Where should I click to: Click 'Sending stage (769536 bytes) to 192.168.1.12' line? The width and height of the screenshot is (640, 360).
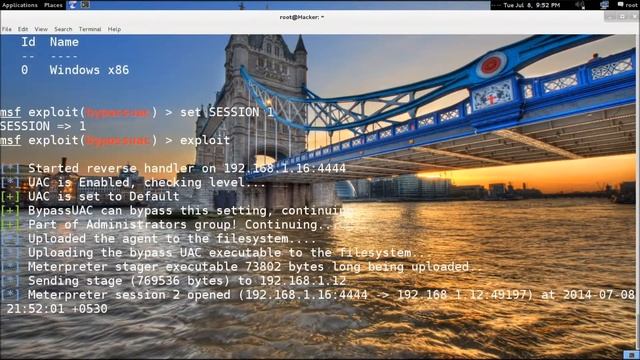coord(187,281)
